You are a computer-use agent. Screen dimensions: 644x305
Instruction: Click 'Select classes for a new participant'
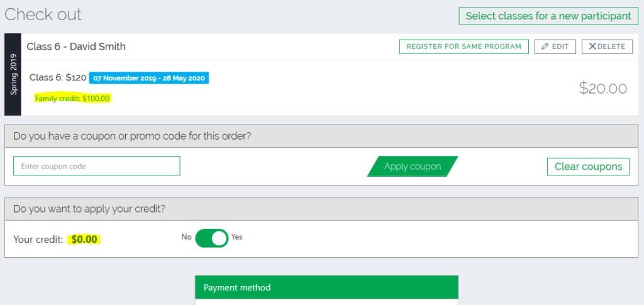[x=548, y=16]
